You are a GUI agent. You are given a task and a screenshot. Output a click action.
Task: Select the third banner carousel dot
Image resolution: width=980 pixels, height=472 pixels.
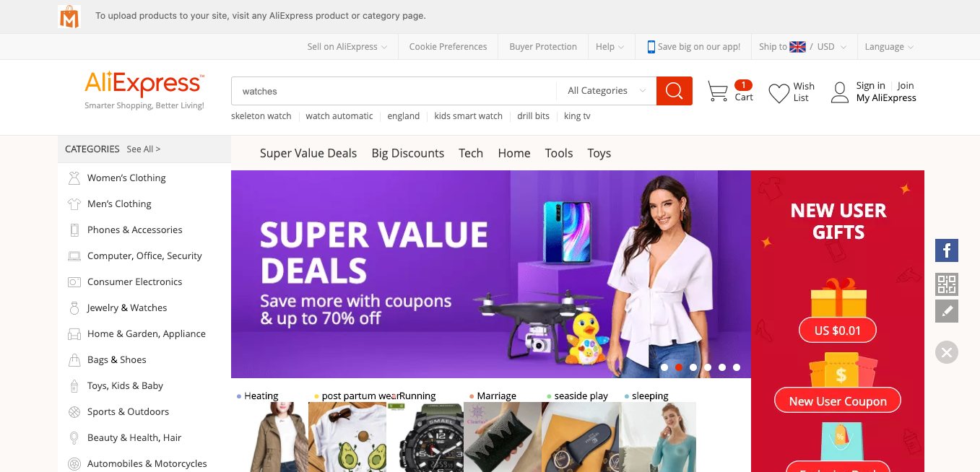693,367
